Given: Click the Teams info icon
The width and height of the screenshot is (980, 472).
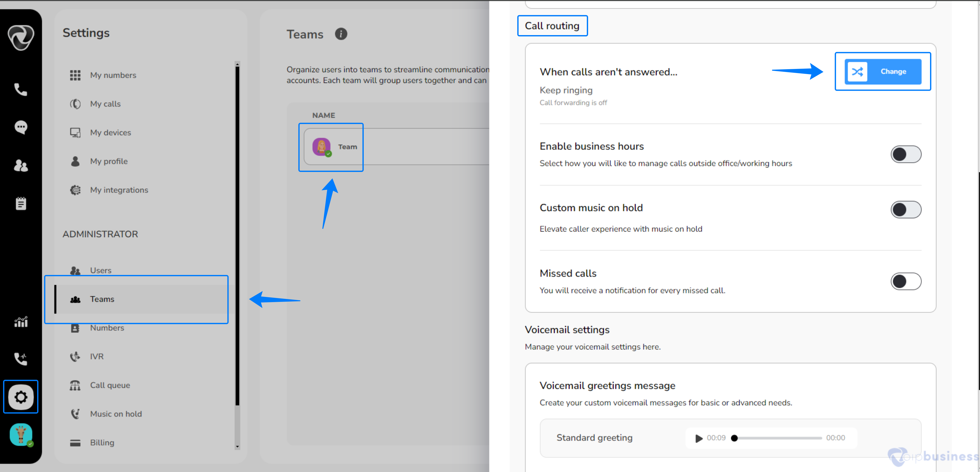Looking at the screenshot, I should 341,34.
